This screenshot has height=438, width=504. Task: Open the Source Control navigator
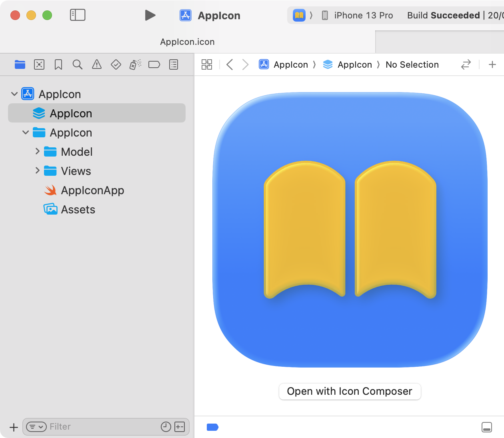pyautogui.click(x=39, y=64)
